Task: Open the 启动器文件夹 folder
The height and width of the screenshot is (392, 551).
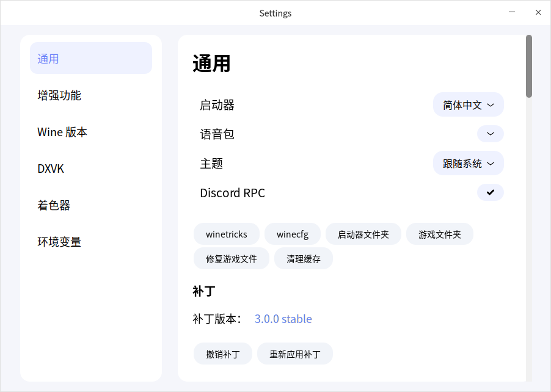Action: click(363, 234)
